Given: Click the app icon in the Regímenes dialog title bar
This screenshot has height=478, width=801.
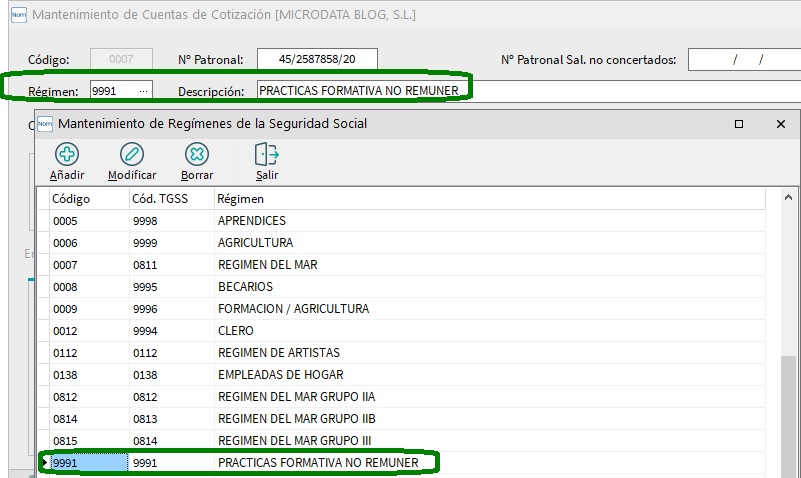Looking at the screenshot, I should click(x=45, y=124).
